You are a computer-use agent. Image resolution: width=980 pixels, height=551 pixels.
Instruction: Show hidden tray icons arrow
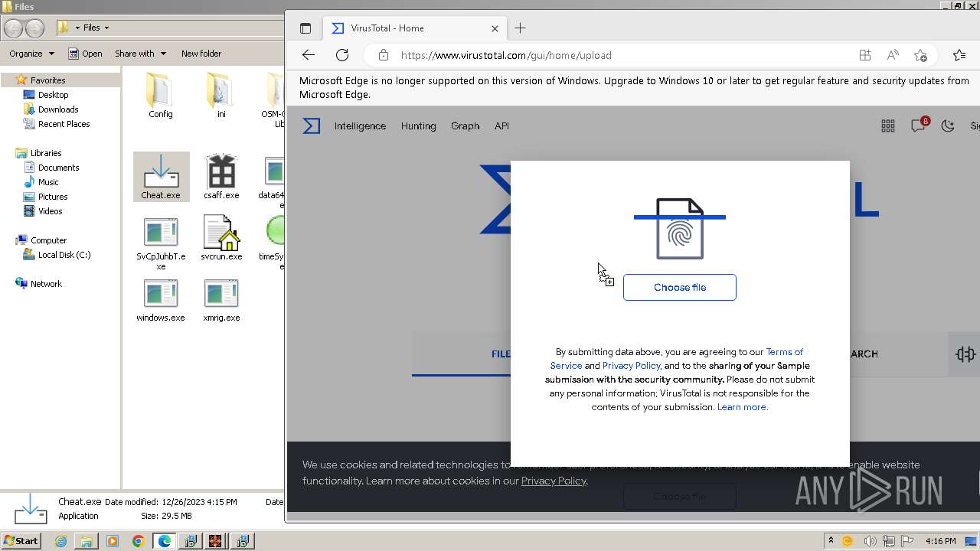[x=831, y=541]
